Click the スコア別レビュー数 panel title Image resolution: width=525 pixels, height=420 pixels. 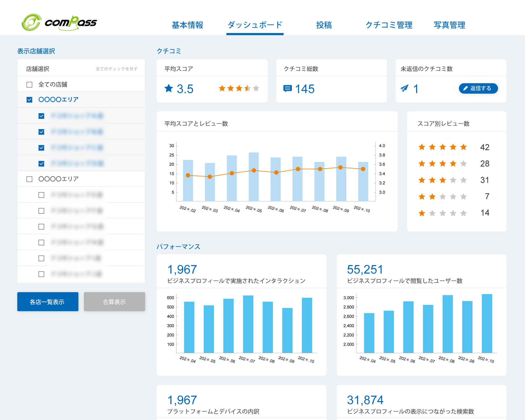pos(443,124)
